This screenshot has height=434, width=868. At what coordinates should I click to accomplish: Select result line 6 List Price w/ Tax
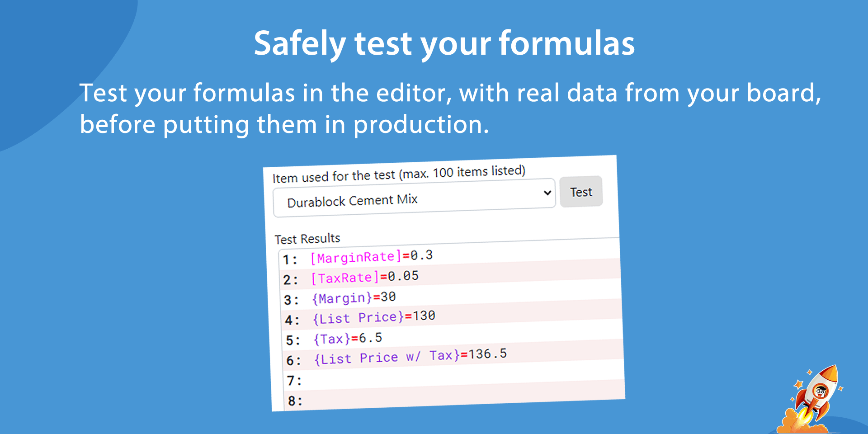click(x=453, y=357)
